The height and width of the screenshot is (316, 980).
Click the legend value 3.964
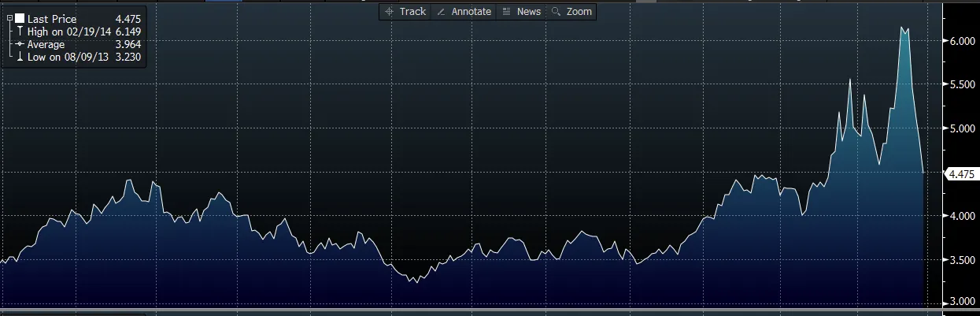127,45
